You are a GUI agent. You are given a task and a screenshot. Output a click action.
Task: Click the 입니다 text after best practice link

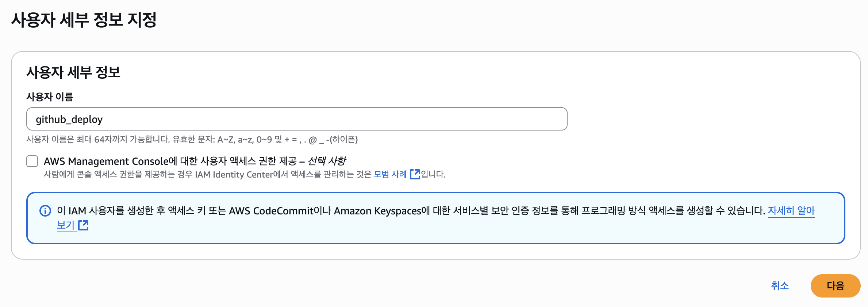[x=433, y=174]
